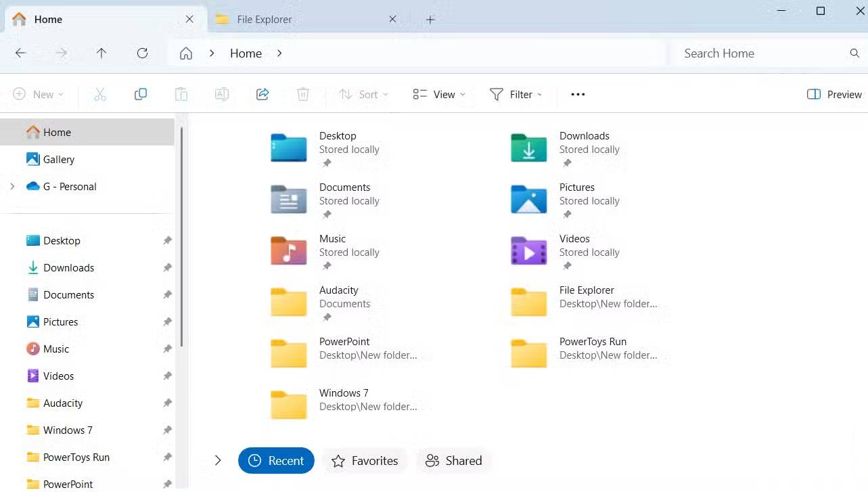Screen dimensions: 868x492
Task: Click the Share icon in toolbar
Action: (x=262, y=95)
